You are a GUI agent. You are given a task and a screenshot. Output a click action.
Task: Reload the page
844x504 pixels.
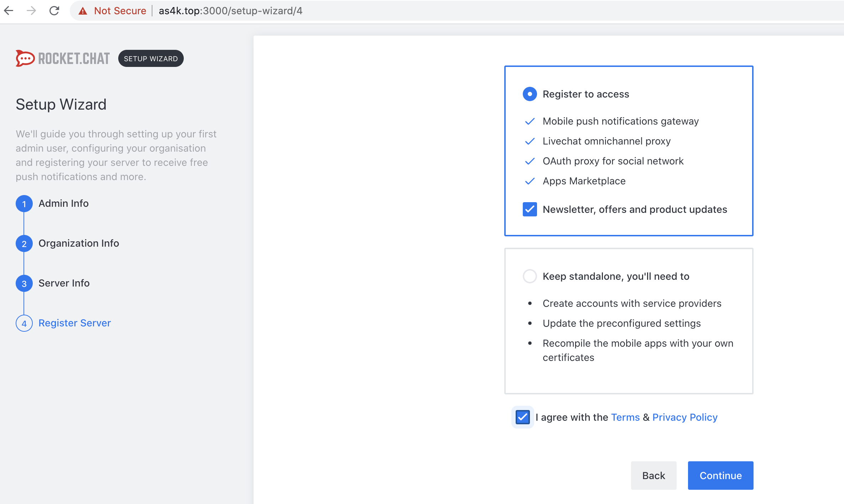click(54, 11)
